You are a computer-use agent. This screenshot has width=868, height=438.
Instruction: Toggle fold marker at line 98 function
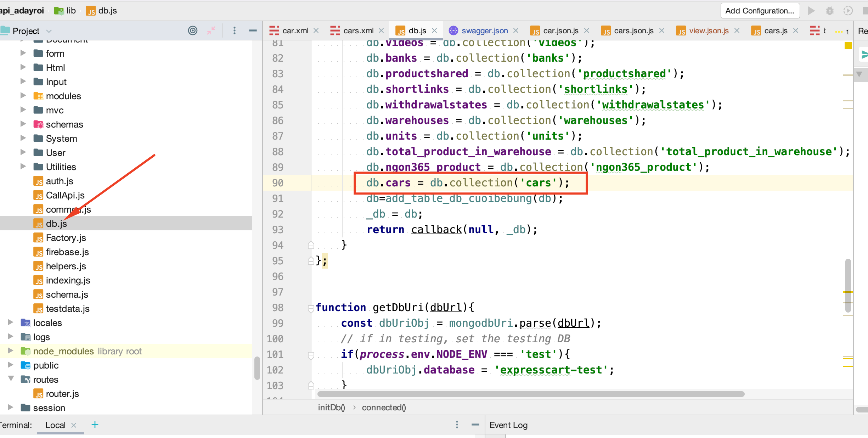(x=311, y=308)
